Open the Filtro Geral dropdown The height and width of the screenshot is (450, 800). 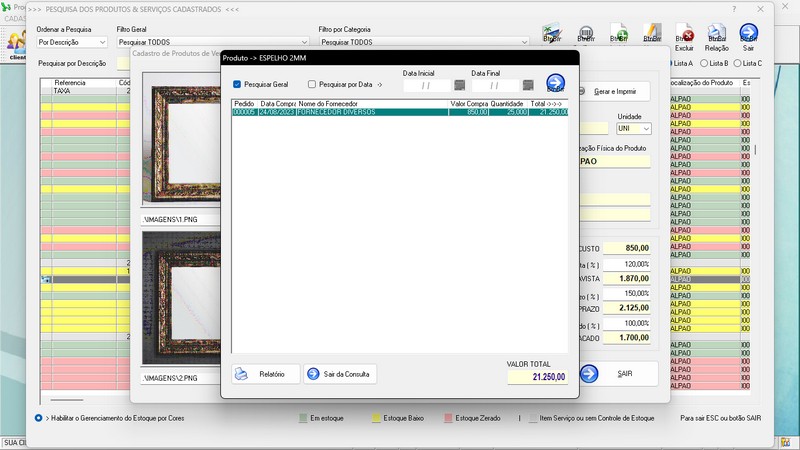304,42
